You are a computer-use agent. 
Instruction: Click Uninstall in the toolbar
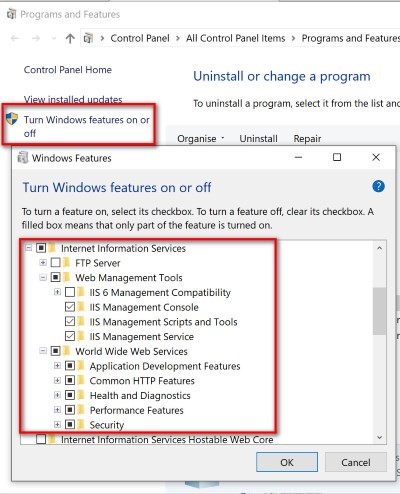pyautogui.click(x=258, y=138)
